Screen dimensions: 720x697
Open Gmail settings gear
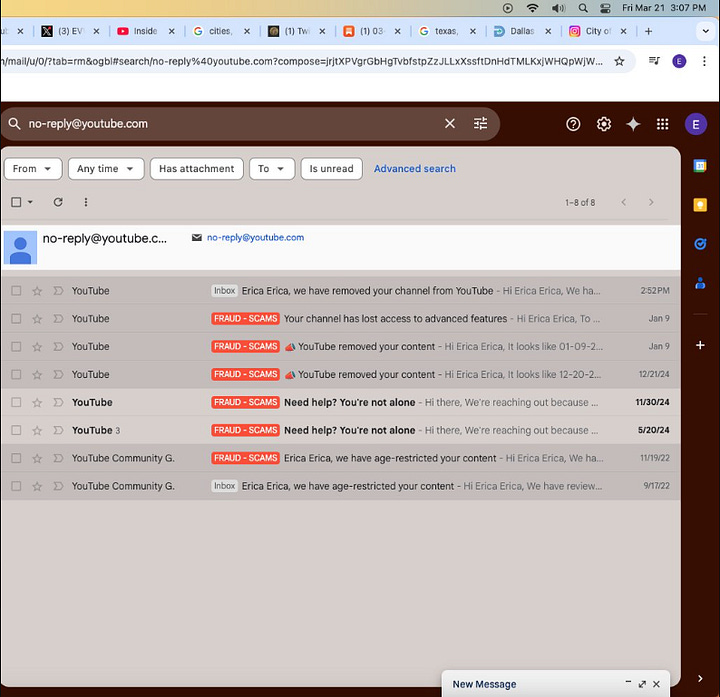click(603, 124)
